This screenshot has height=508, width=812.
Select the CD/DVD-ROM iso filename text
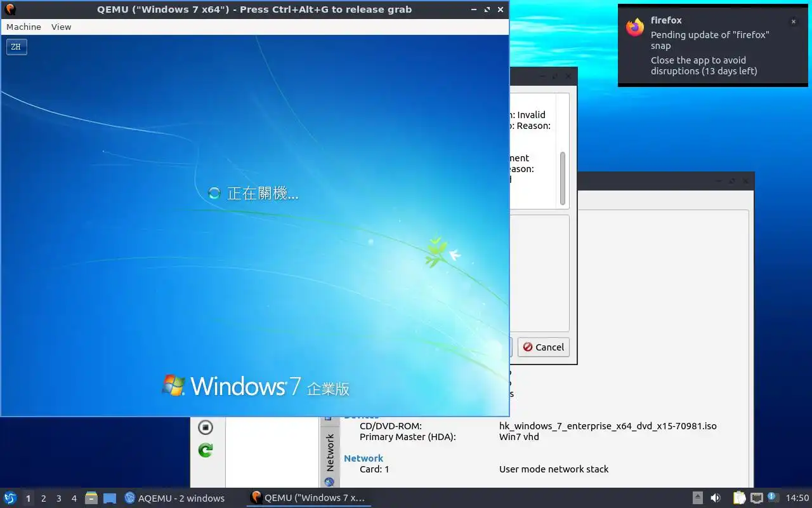point(608,426)
